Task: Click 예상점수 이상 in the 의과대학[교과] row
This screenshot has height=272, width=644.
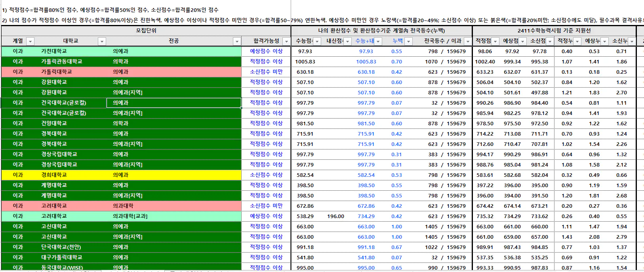Action: click(x=266, y=216)
